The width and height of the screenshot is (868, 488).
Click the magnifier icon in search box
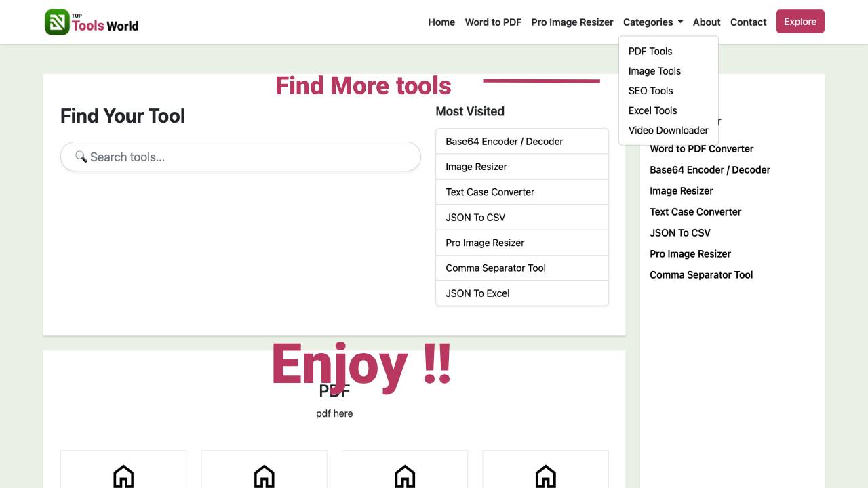click(81, 157)
